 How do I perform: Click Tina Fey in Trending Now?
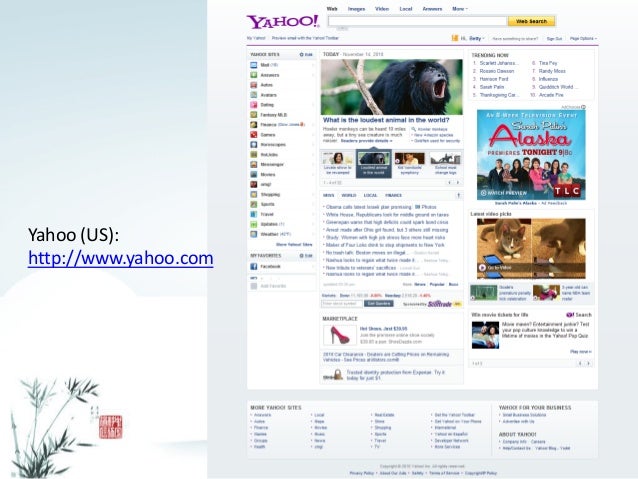coord(548,63)
